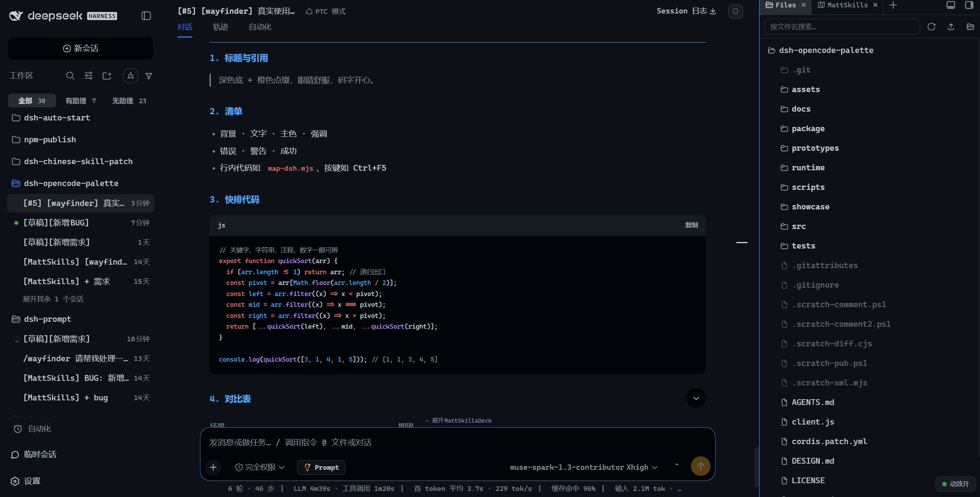
Task: Switch to the 自动化 tab
Action: [x=260, y=27]
